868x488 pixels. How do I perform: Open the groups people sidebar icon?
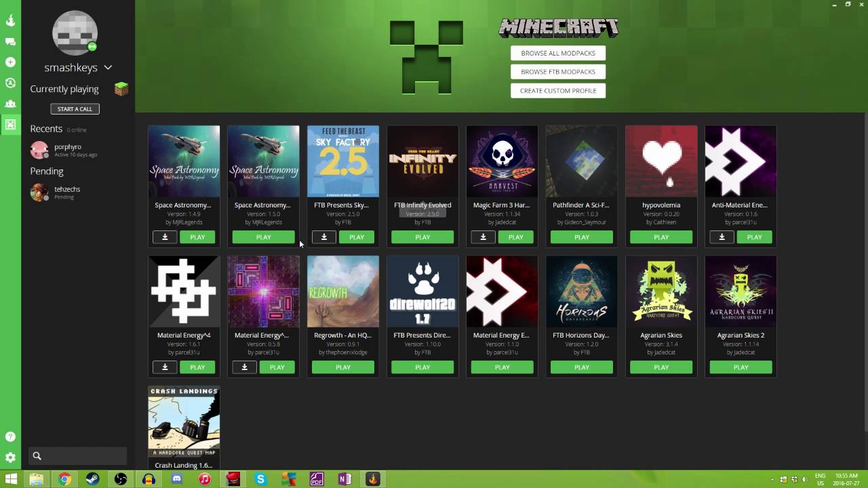click(x=10, y=104)
